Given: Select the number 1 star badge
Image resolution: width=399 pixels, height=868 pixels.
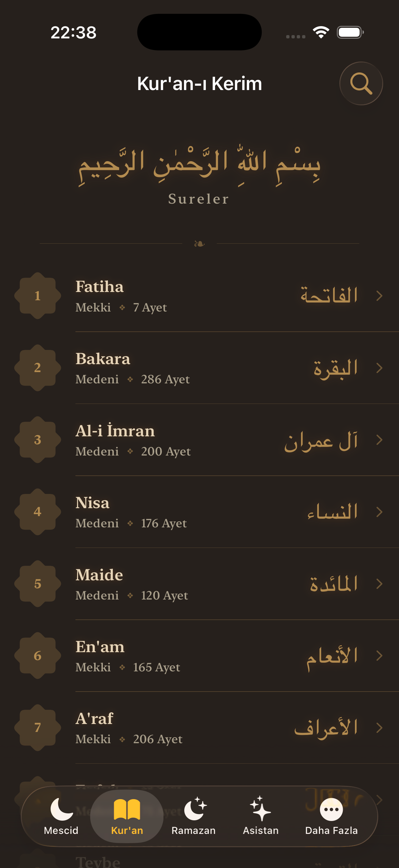Looking at the screenshot, I should point(38,296).
